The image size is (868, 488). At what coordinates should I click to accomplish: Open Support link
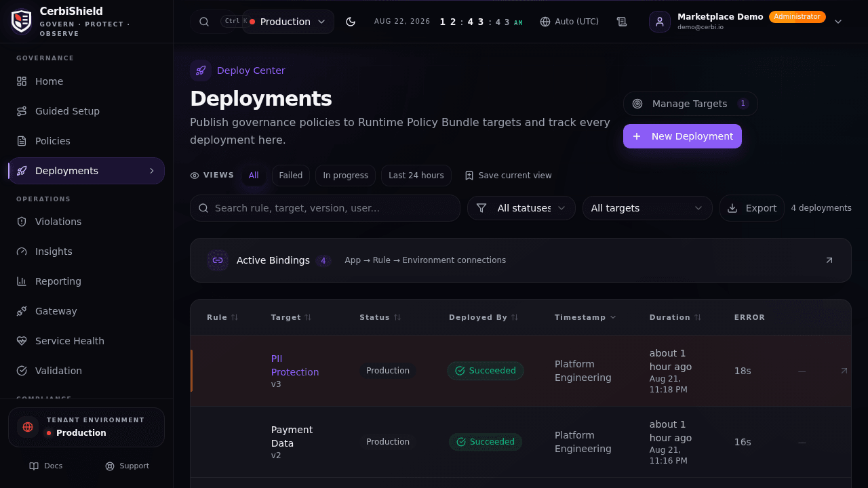click(127, 466)
